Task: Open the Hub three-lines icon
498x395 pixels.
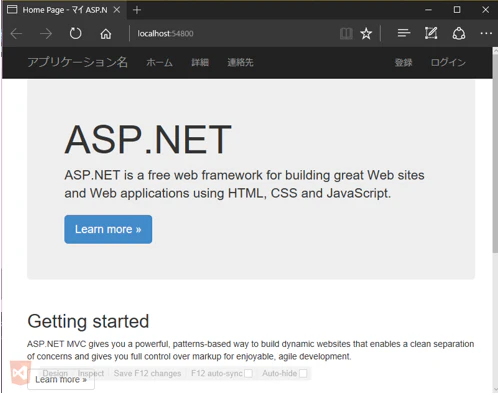Action: tap(404, 33)
